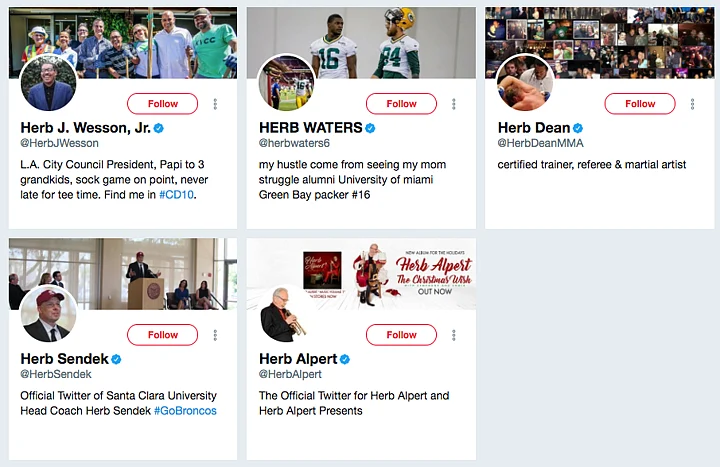This screenshot has width=720, height=467.
Task: Click Herb Sendek's avatar photo
Action: coord(48,314)
